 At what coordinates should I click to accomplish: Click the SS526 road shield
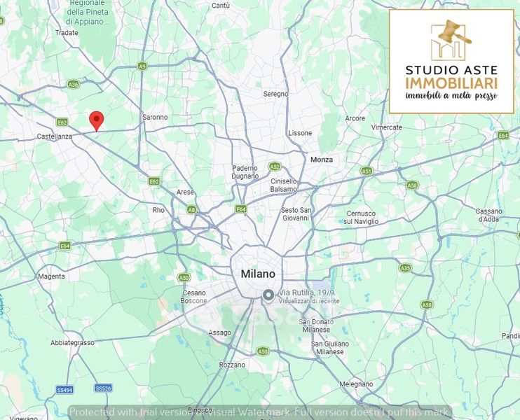click(x=103, y=388)
